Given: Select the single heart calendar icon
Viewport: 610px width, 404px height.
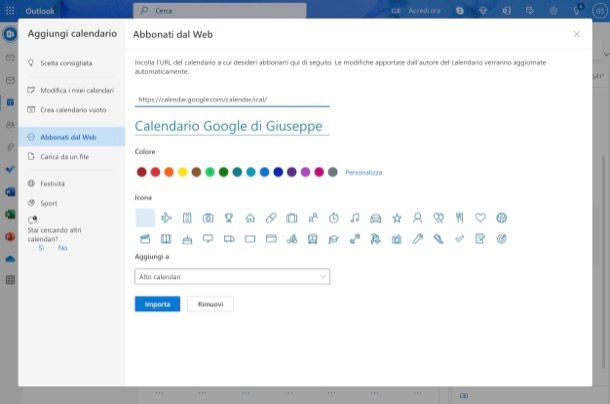Looking at the screenshot, I should click(480, 218).
